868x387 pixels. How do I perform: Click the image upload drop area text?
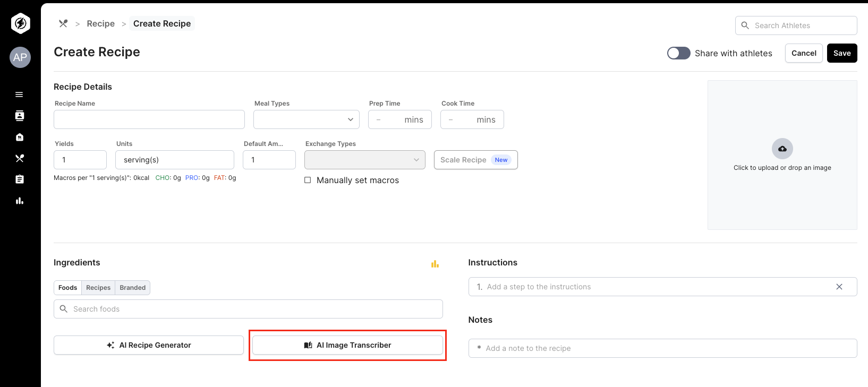coord(782,168)
